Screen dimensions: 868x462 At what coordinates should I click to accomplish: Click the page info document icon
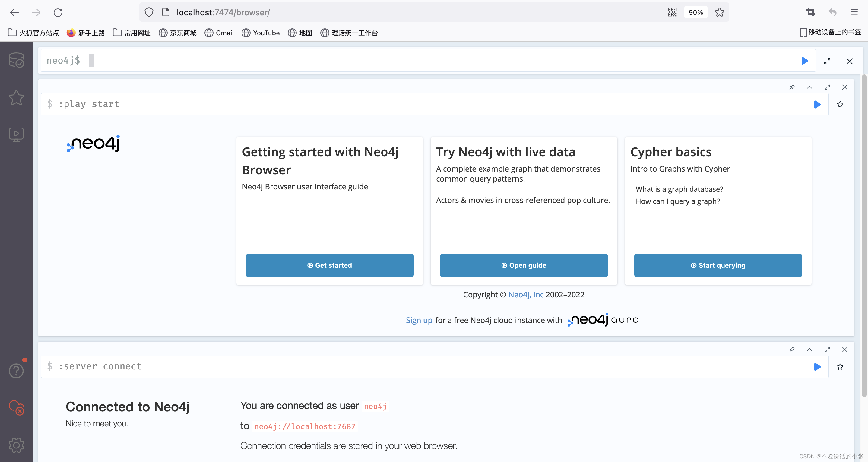pyautogui.click(x=166, y=12)
